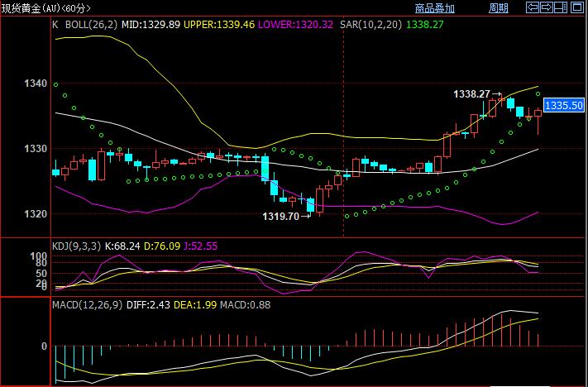588x387 pixels.
Task: Click the high marker 1338.27 on chart
Action: pyautogui.click(x=471, y=93)
